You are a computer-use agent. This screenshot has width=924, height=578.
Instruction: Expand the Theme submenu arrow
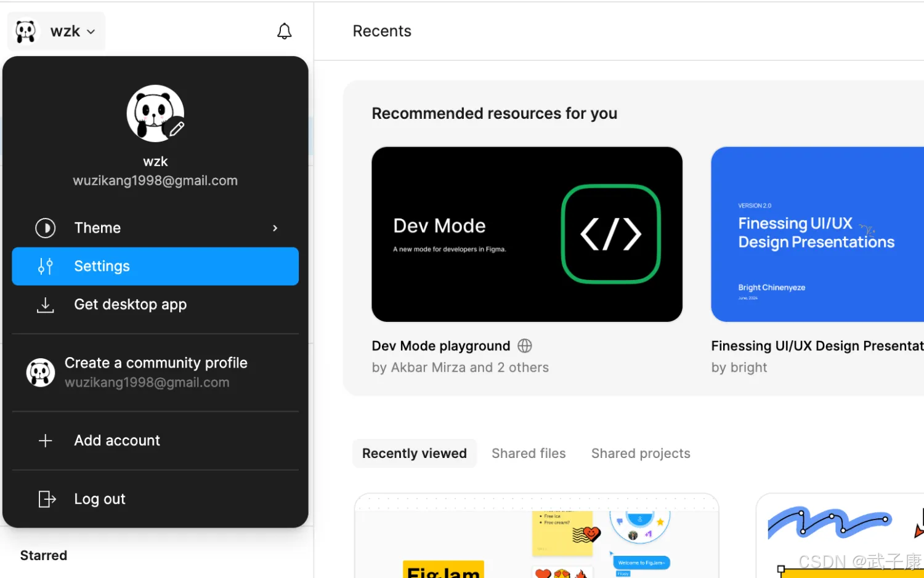(275, 228)
